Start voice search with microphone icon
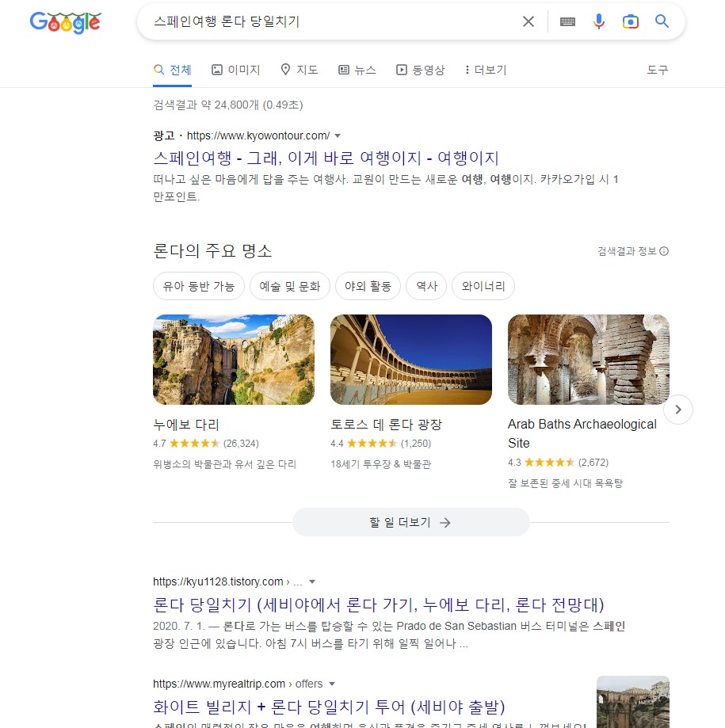The height and width of the screenshot is (728, 725). click(599, 21)
